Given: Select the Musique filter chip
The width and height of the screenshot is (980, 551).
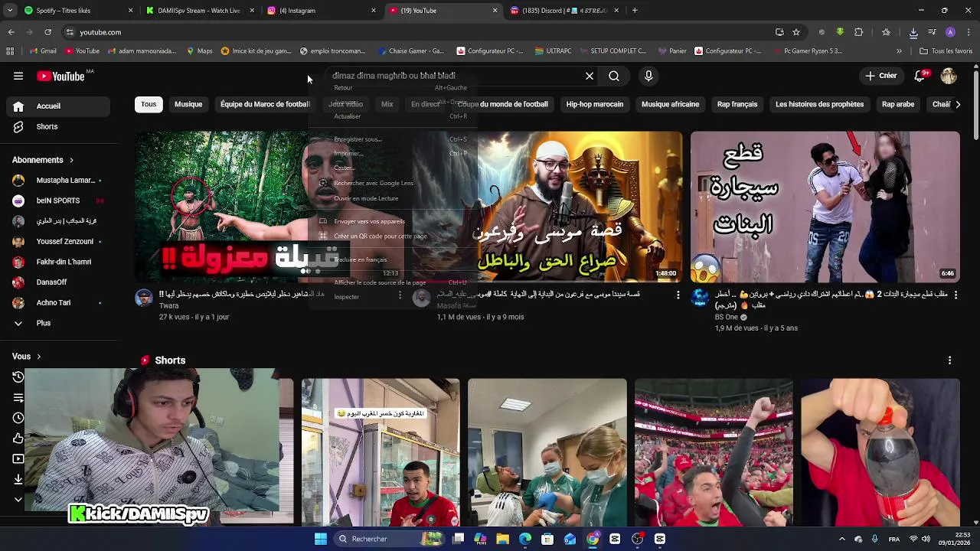Looking at the screenshot, I should (188, 104).
